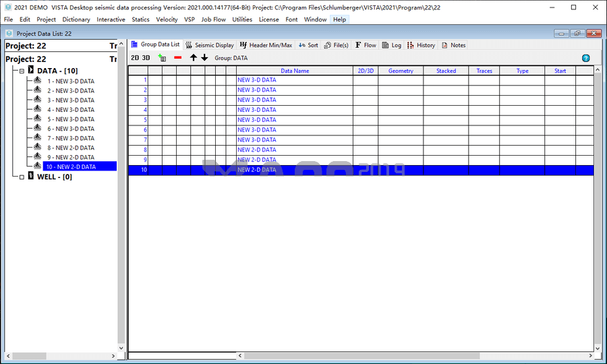Open the Window menu
Image resolution: width=607 pixels, height=364 pixels.
coord(315,20)
